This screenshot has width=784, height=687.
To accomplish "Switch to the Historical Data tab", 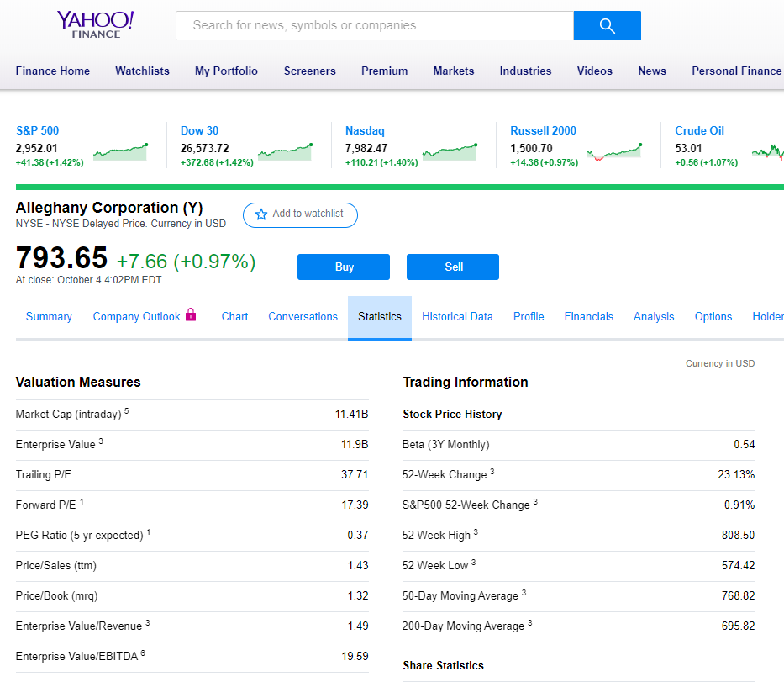I will click(x=457, y=317).
